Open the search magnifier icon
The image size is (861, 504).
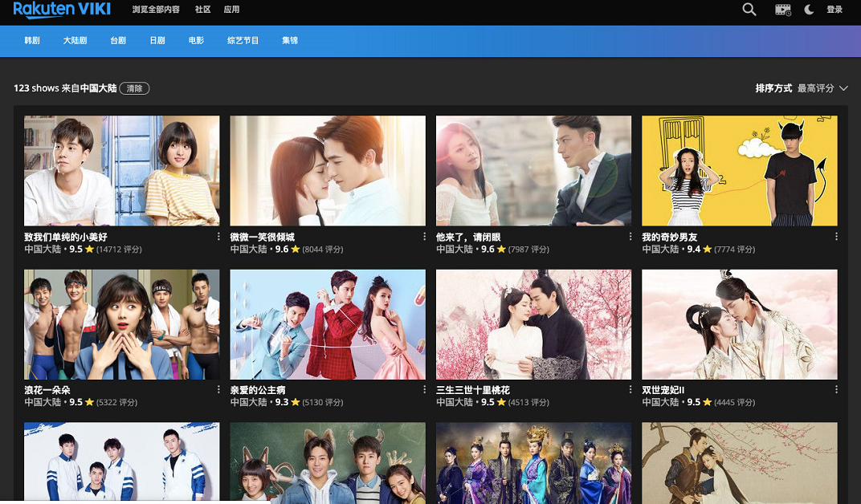[x=749, y=10]
